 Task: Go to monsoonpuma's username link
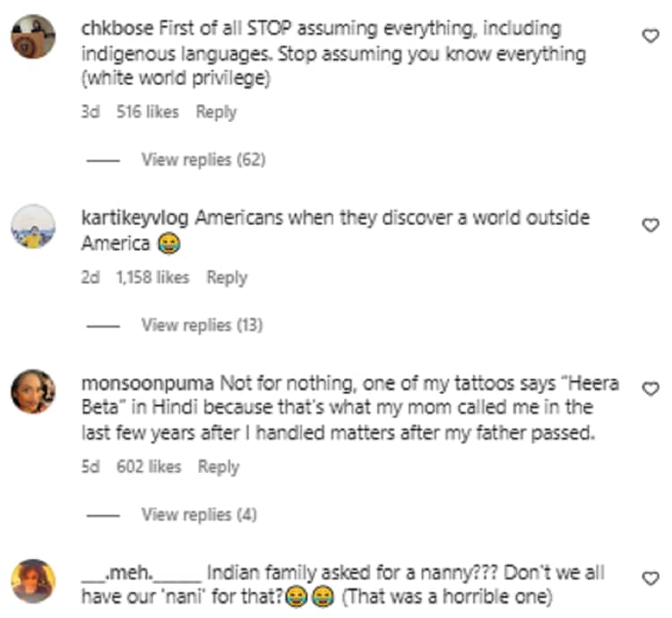pos(147,383)
